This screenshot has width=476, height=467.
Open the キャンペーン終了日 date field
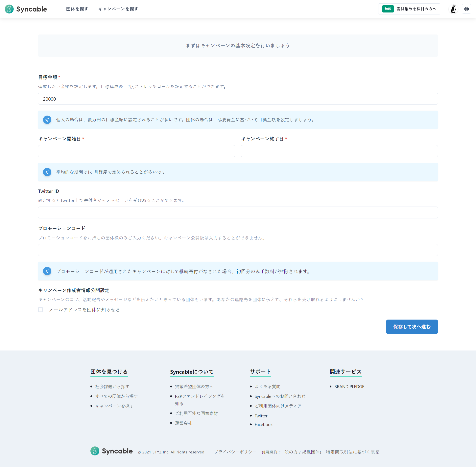tap(339, 151)
